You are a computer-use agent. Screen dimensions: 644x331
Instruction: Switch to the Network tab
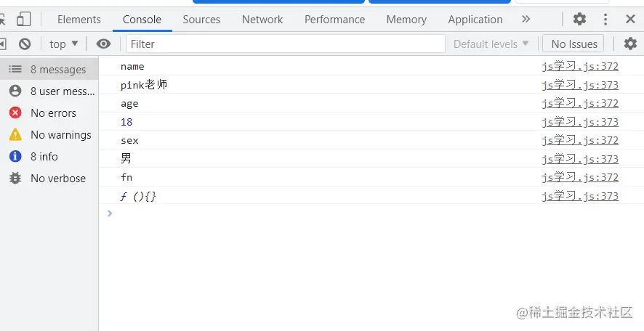262,20
